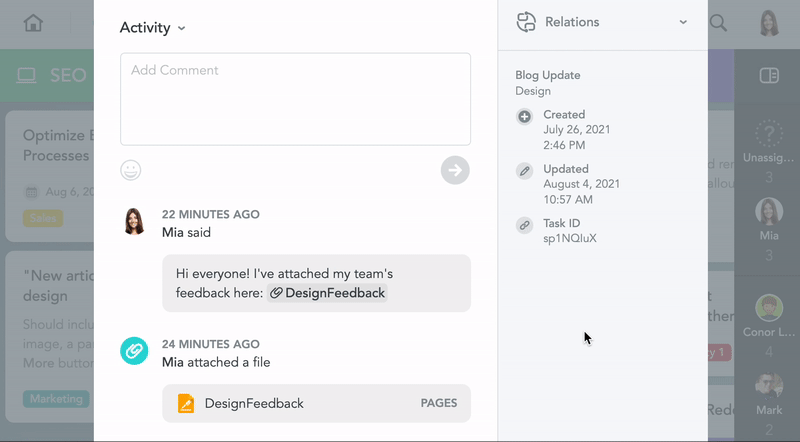Click the search magnifier icon

tap(718, 23)
